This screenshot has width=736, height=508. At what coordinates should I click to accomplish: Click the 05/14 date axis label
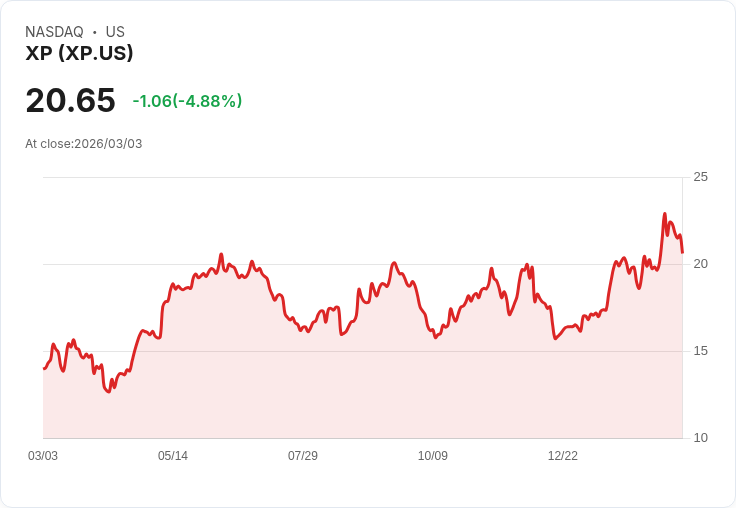click(173, 456)
